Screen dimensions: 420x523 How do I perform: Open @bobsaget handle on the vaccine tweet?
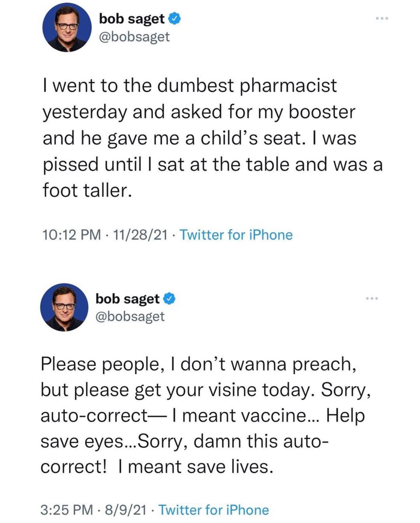(x=130, y=316)
